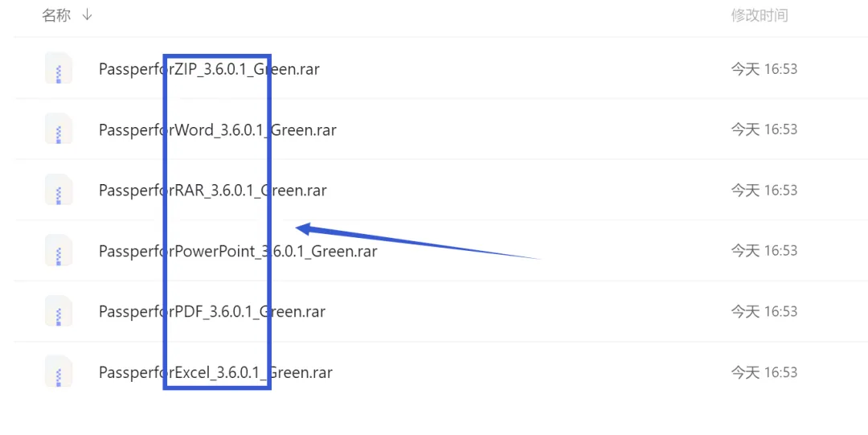Screen dimensions: 868x435
Task: Sort files by 修改时间 column header
Action: coord(759,15)
